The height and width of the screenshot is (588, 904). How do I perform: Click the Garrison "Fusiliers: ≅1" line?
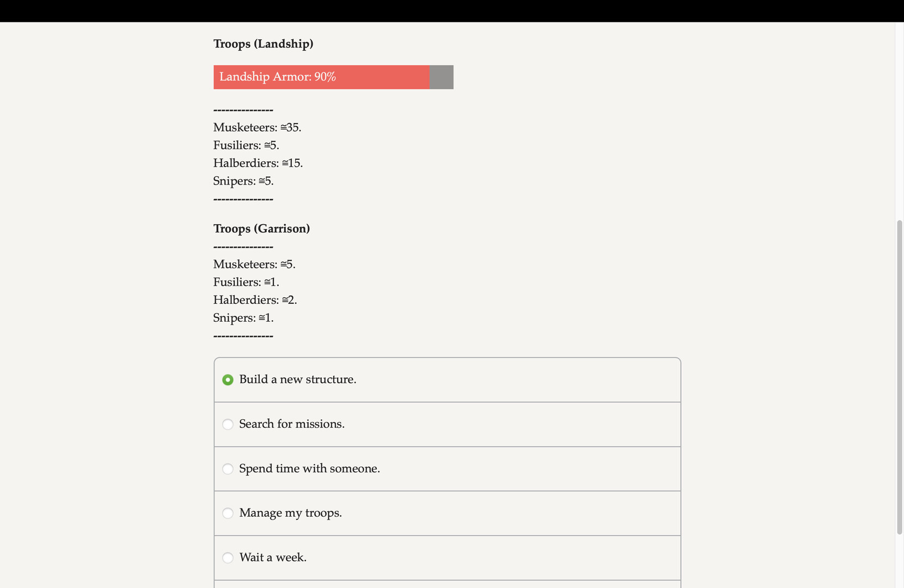246,283
